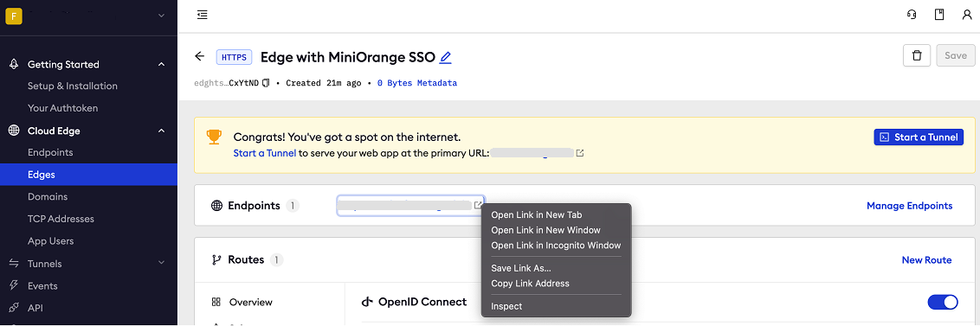Open the Manage Endpoints link

click(x=909, y=206)
